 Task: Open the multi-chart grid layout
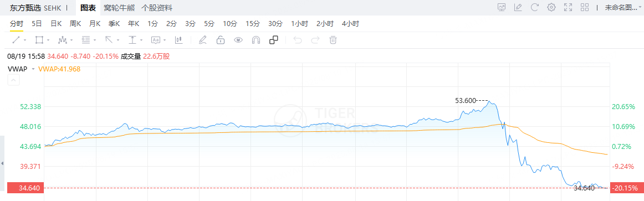[x=585, y=7]
